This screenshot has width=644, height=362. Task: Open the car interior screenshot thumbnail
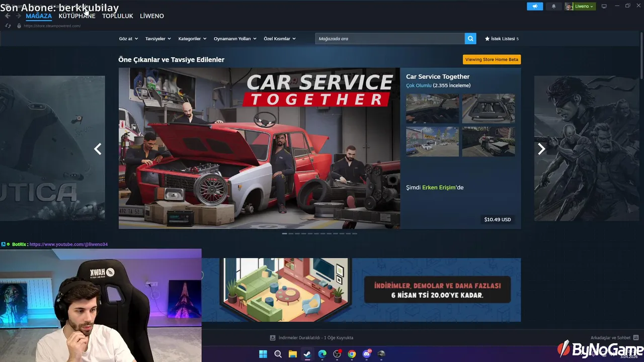[433, 109]
